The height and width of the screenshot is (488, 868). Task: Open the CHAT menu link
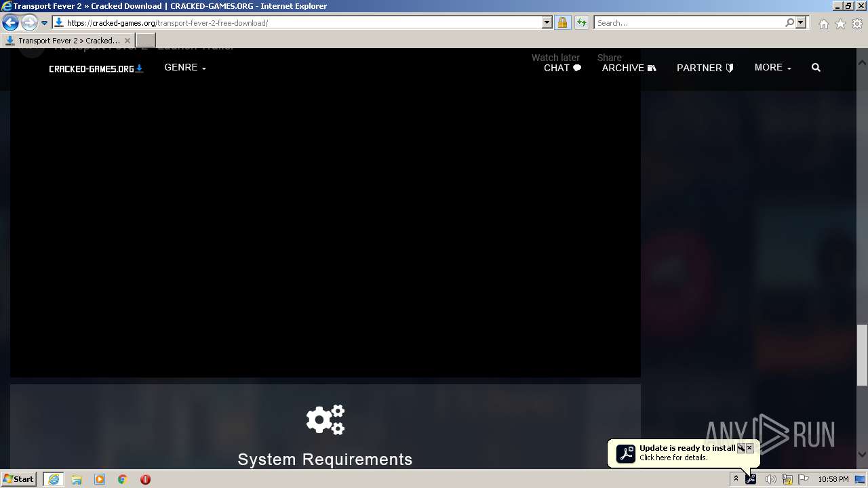(562, 68)
